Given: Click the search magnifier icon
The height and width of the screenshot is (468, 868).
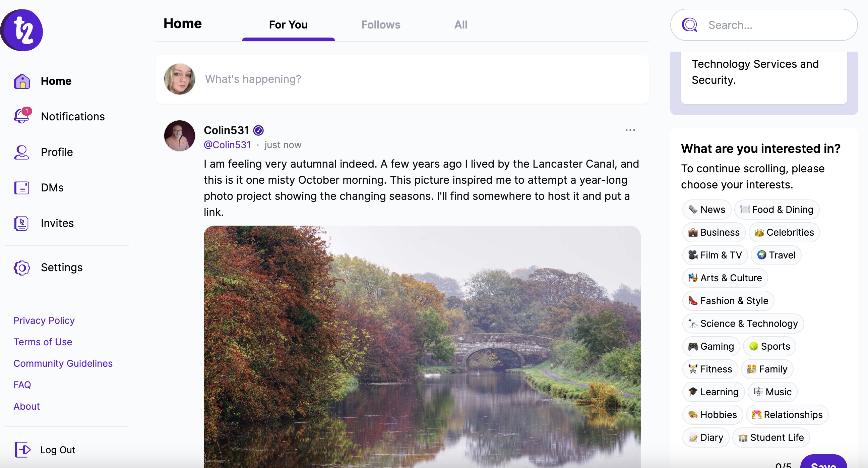Looking at the screenshot, I should pos(689,25).
